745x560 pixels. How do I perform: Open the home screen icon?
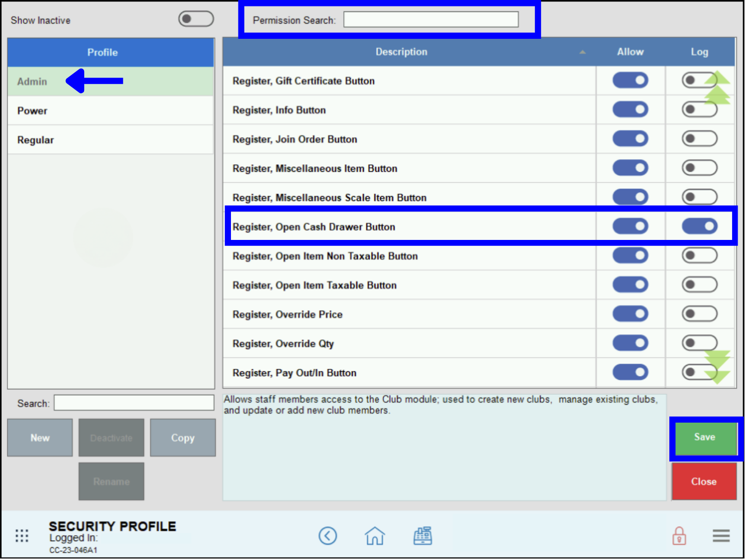pyautogui.click(x=375, y=536)
